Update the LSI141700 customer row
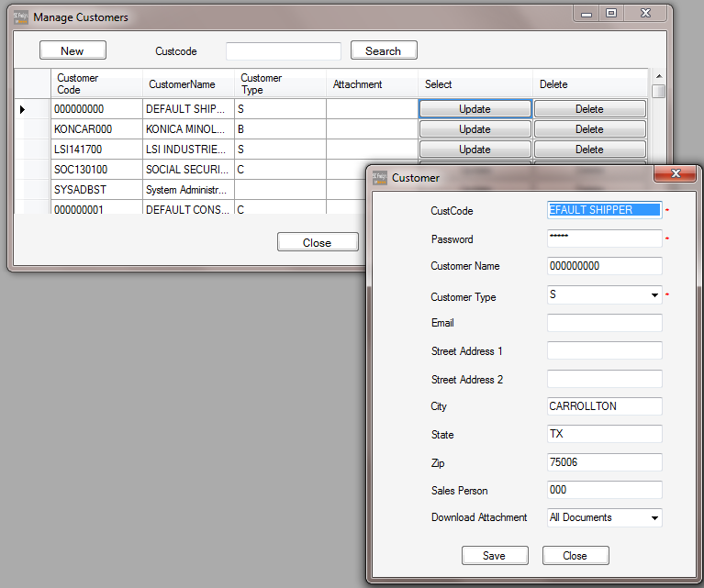Image resolution: width=704 pixels, height=588 pixels. [x=475, y=150]
